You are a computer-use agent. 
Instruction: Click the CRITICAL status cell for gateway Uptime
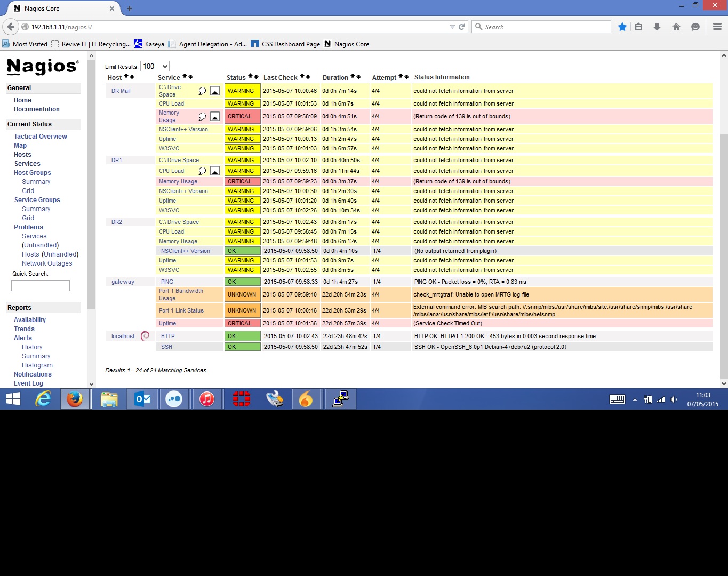[x=242, y=323]
